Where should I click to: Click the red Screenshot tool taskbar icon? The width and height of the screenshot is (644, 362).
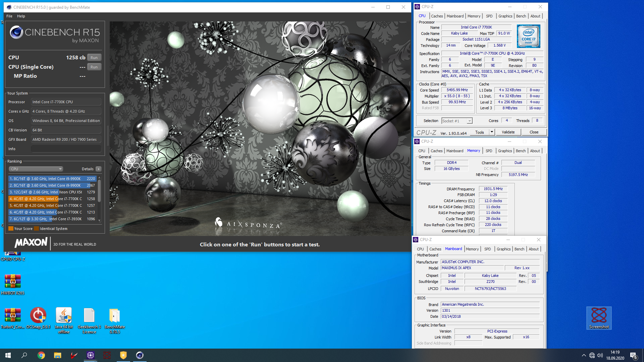tap(107, 355)
